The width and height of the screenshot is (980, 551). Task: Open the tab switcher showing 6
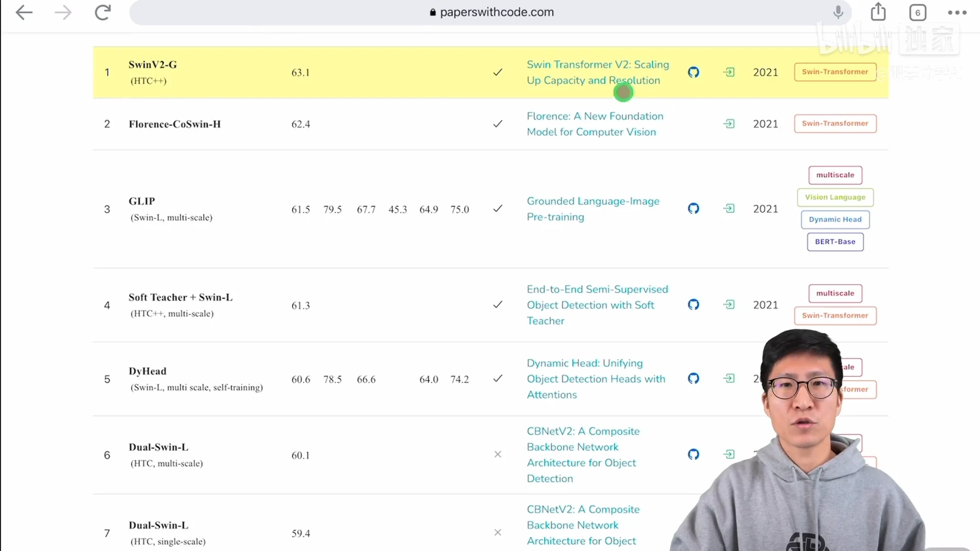(x=917, y=13)
